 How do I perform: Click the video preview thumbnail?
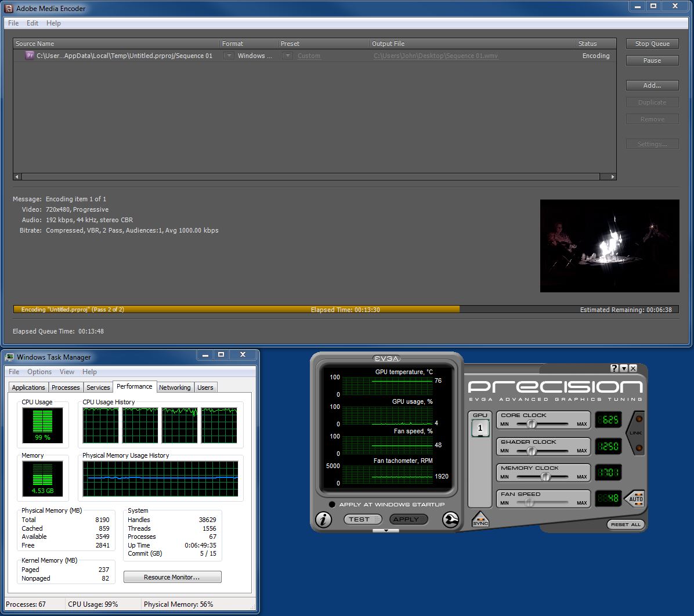coord(609,245)
